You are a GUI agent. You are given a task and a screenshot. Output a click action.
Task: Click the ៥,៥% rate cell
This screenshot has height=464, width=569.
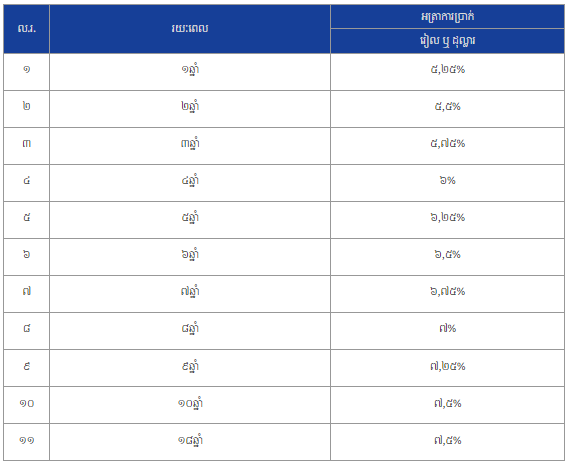(447, 109)
